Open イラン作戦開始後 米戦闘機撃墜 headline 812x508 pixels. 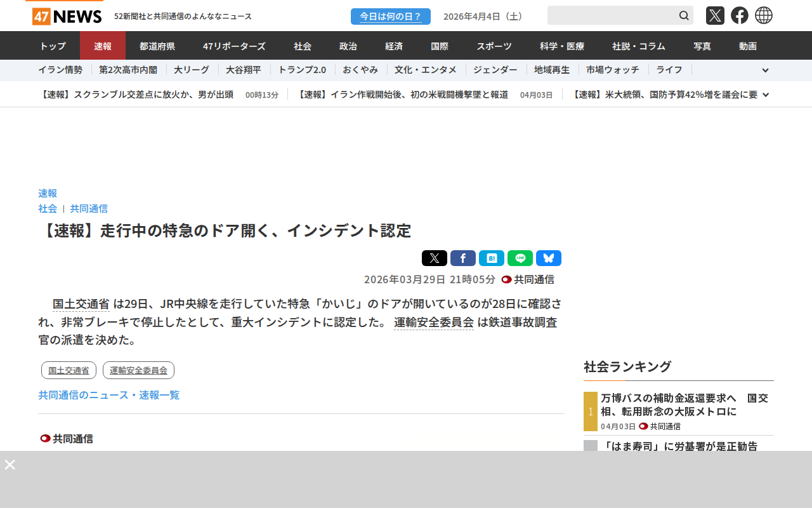pyautogui.click(x=402, y=95)
